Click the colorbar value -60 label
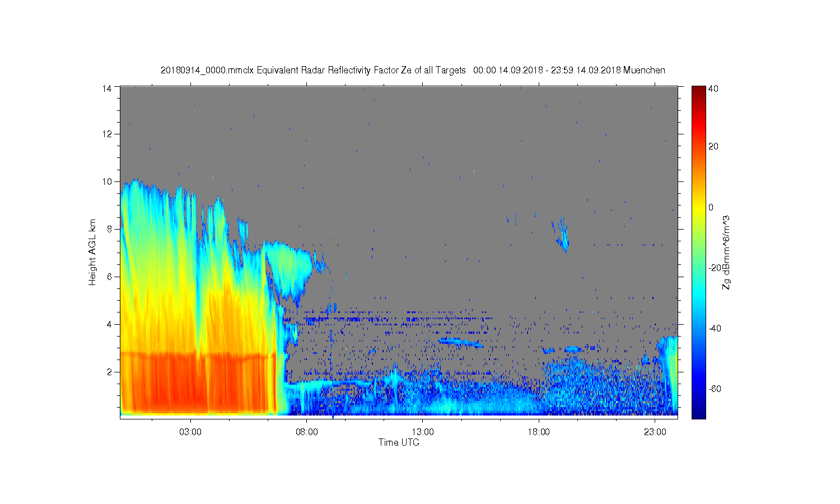The width and height of the screenshot is (840, 504). pos(715,389)
